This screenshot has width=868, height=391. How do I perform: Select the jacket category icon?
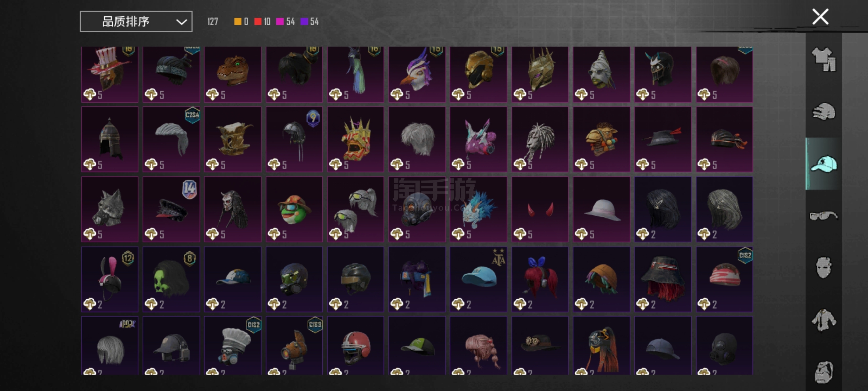pos(824,320)
